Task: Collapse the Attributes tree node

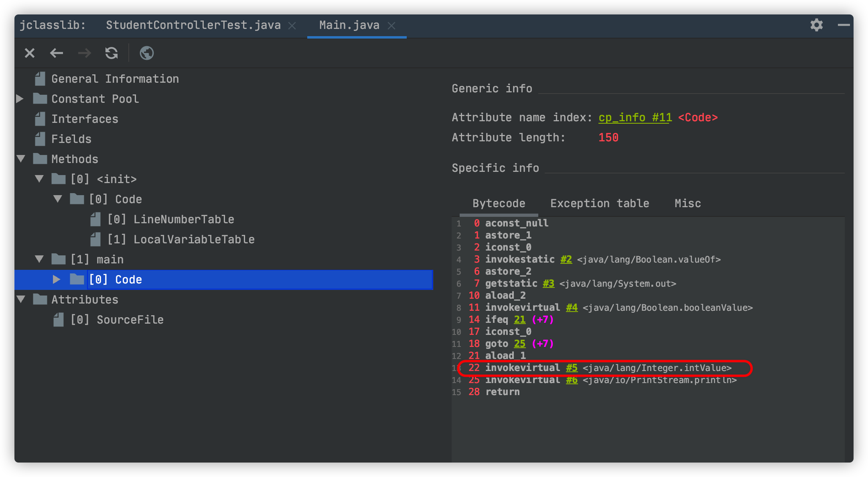Action: click(21, 300)
